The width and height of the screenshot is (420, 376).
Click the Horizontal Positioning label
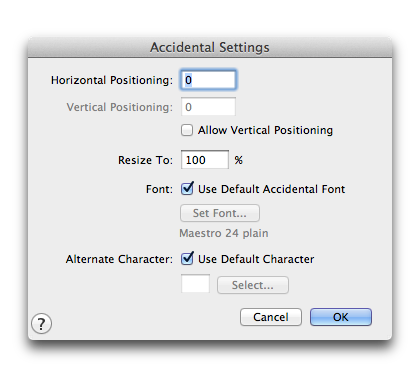point(112,80)
